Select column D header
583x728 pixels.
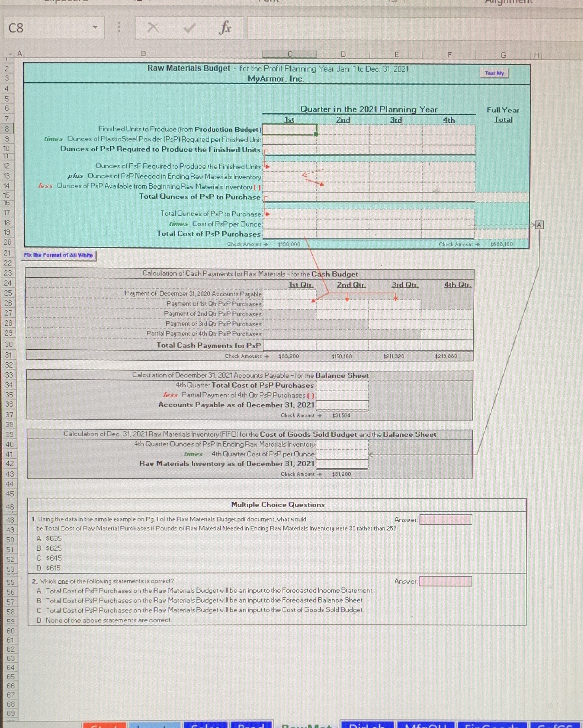pyautogui.click(x=343, y=54)
